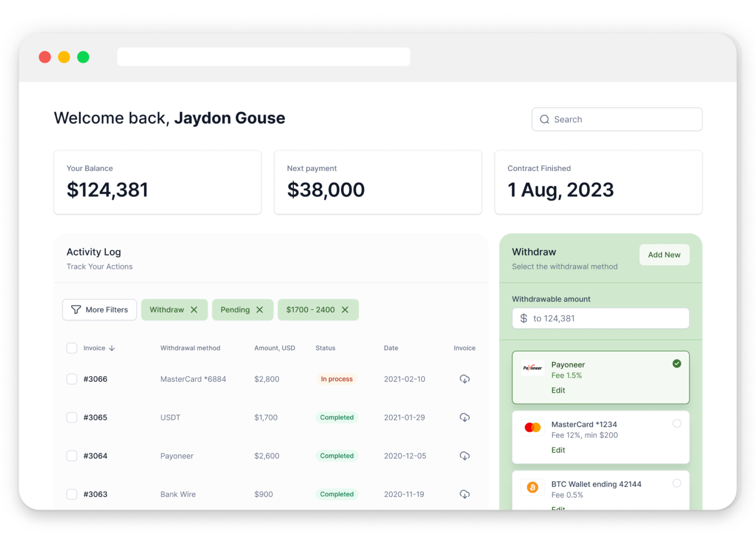Check the select-all invoices checkbox
756x538 pixels.
pyautogui.click(x=72, y=348)
